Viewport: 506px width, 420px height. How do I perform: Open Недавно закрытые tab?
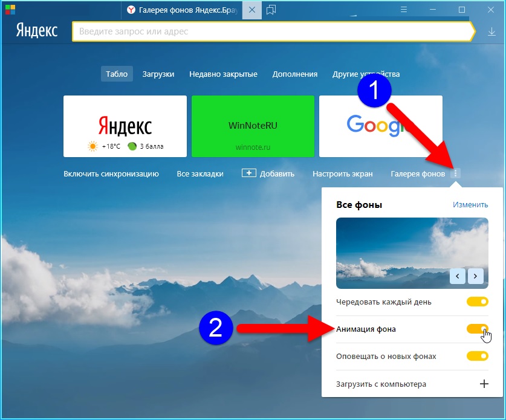pyautogui.click(x=223, y=74)
